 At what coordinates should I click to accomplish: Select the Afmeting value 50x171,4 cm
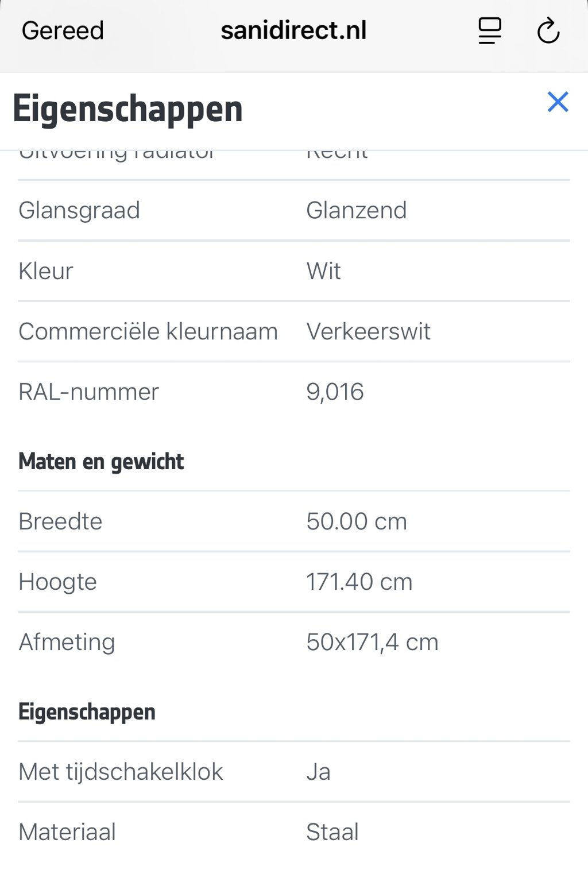(372, 642)
